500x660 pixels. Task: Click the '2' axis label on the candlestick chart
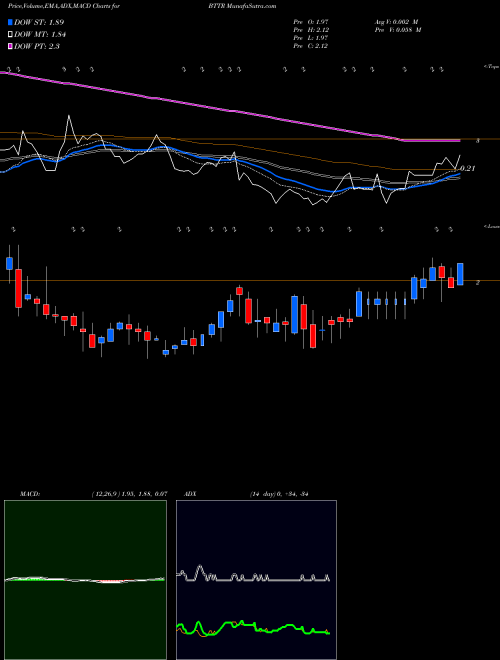pos(478,282)
